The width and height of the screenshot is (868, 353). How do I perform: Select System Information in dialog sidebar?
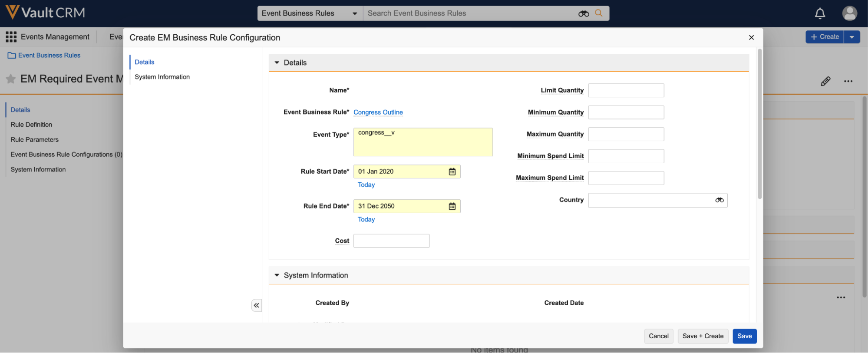[162, 77]
